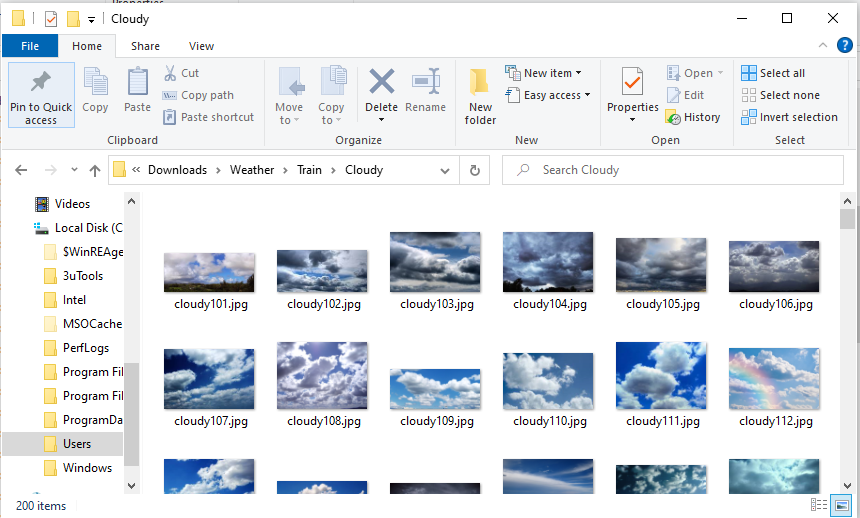Click the Help question mark icon
Image resolution: width=860 pixels, height=518 pixels.
[x=846, y=45]
